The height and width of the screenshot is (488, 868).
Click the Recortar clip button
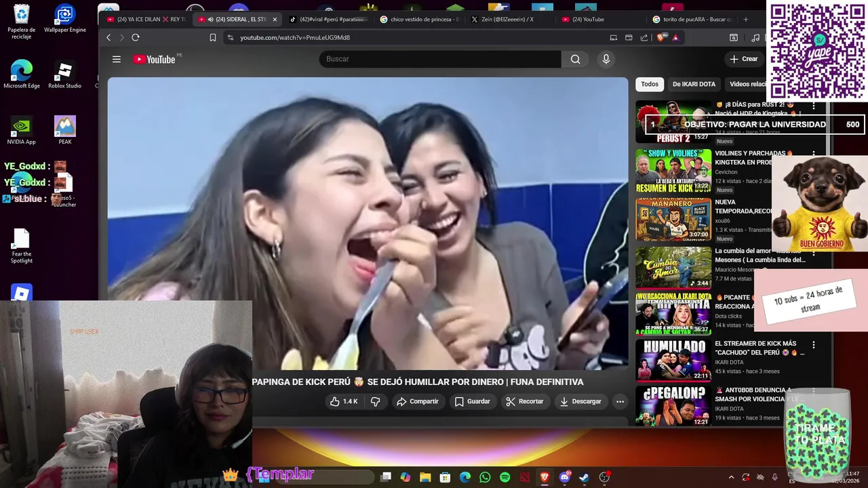[524, 401]
